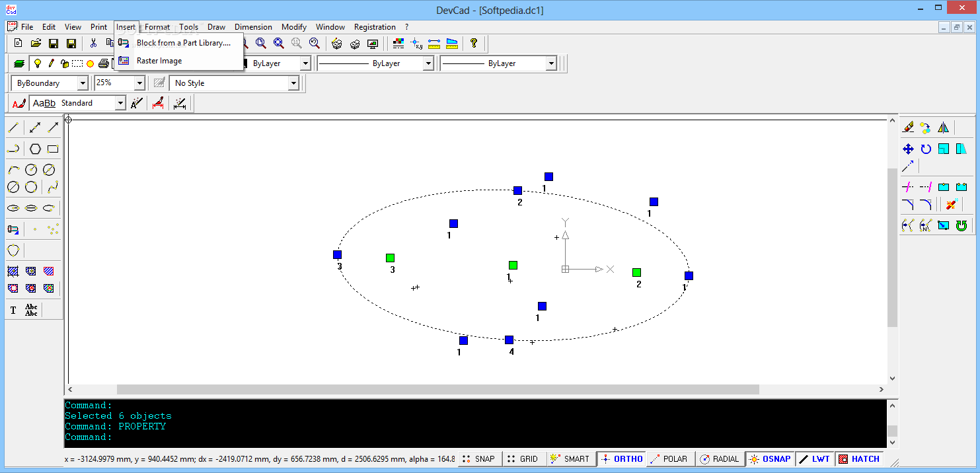
Task: Toggle ORTHO mode in status bar
Action: (x=621, y=458)
